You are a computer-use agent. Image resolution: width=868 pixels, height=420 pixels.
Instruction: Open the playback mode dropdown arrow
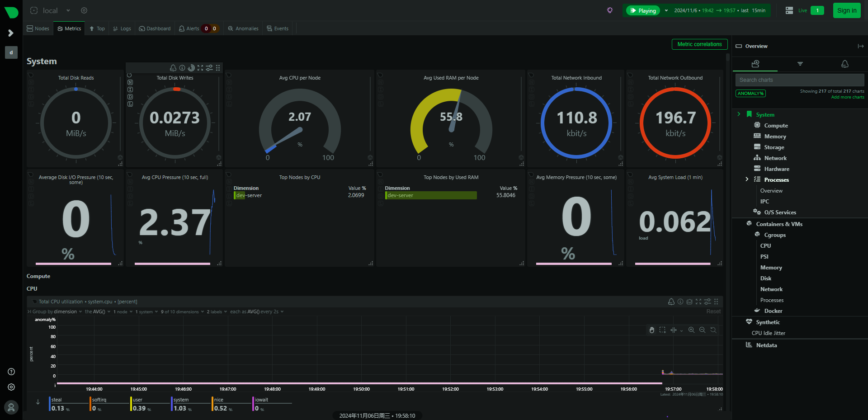[666, 10]
